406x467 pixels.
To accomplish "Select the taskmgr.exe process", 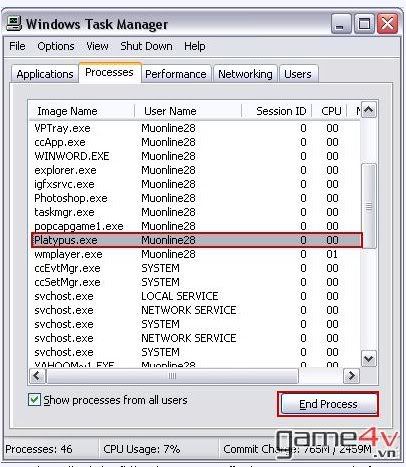I will 196,212.
